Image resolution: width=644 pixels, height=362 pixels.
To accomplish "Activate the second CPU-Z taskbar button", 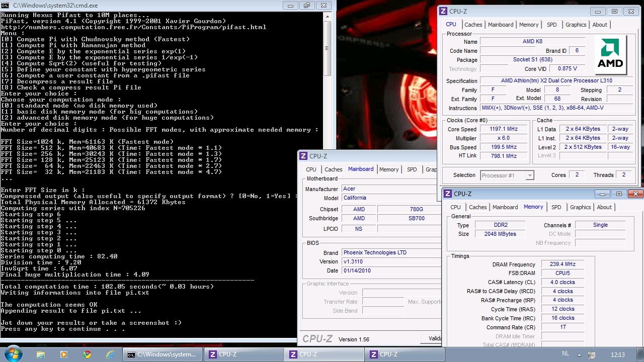I will click(x=323, y=354).
